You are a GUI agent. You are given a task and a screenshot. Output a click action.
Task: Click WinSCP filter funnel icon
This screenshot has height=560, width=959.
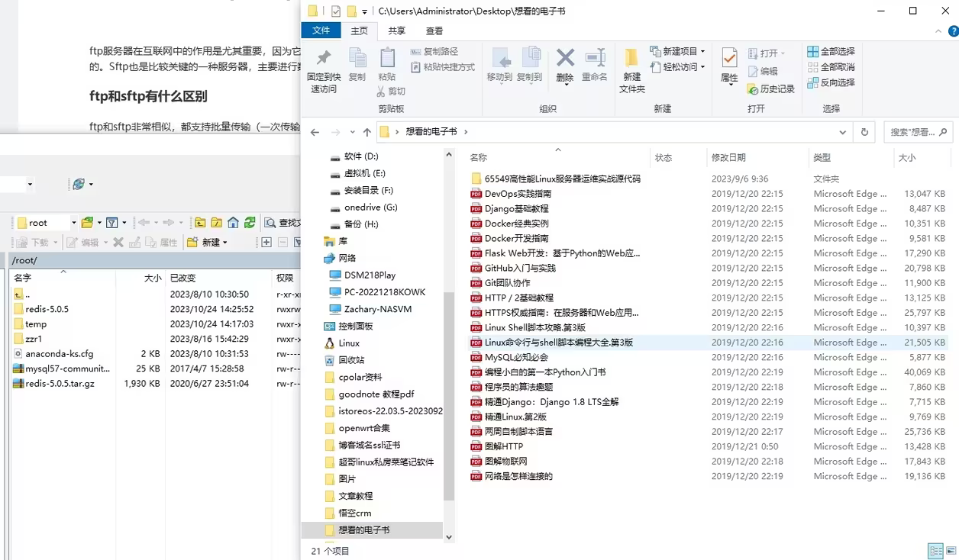point(112,223)
